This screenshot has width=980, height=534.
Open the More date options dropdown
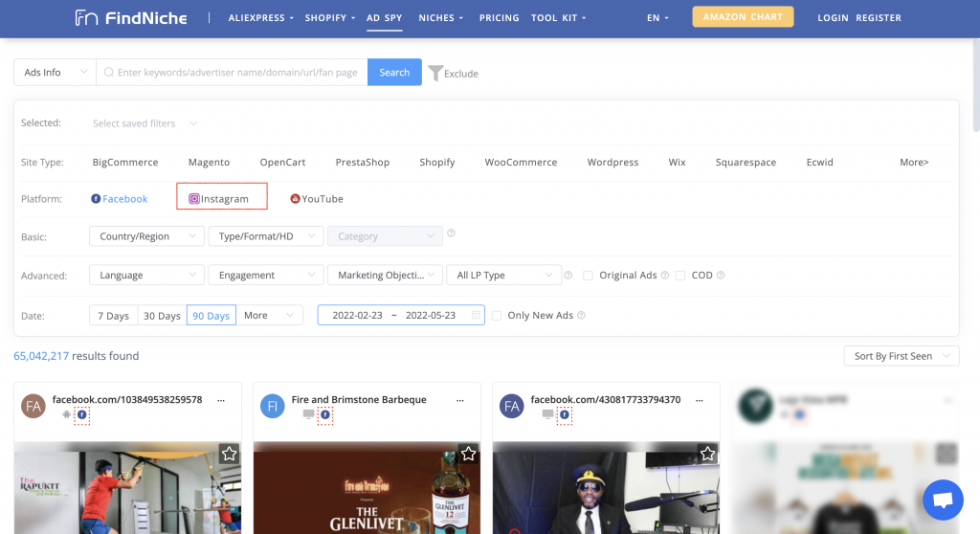pyautogui.click(x=269, y=315)
